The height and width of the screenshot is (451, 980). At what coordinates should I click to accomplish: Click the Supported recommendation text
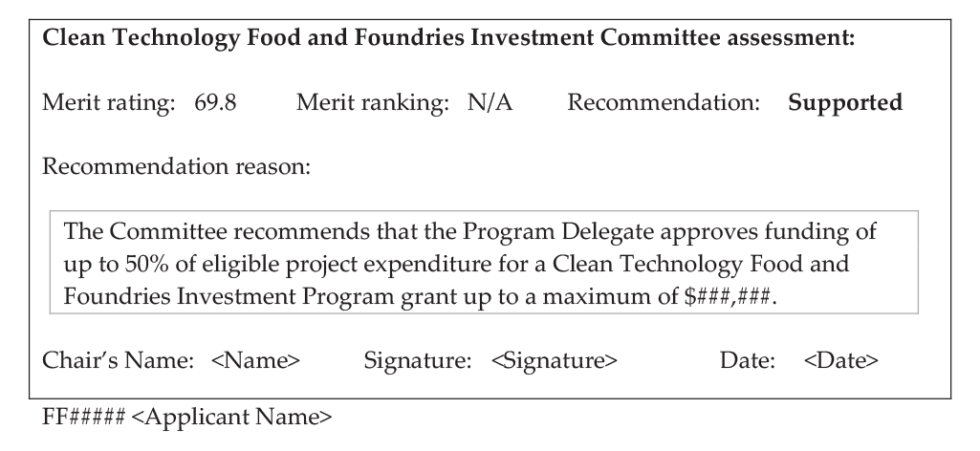point(845,103)
